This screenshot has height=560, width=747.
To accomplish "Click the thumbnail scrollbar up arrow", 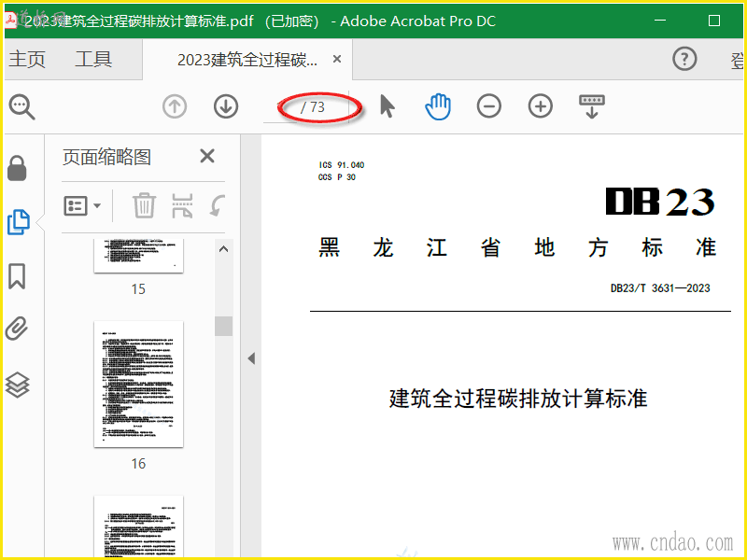I will 223,249.
